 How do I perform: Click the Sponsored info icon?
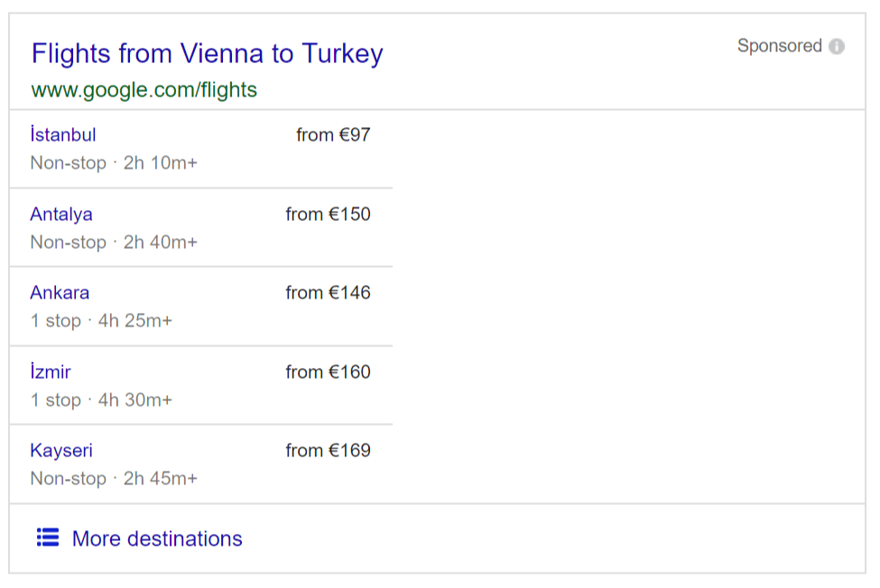click(x=836, y=46)
